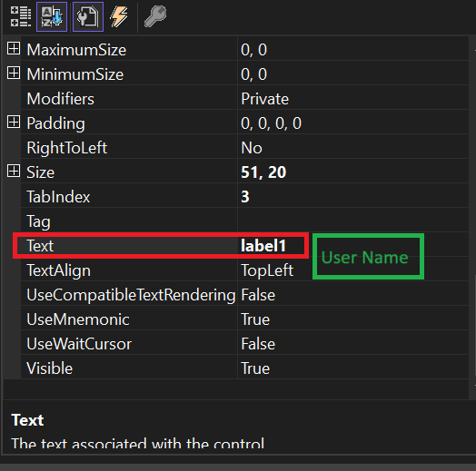Toggle the UseWaitCursor False value
Viewport: 476px width, 471px height.
[x=353, y=343]
